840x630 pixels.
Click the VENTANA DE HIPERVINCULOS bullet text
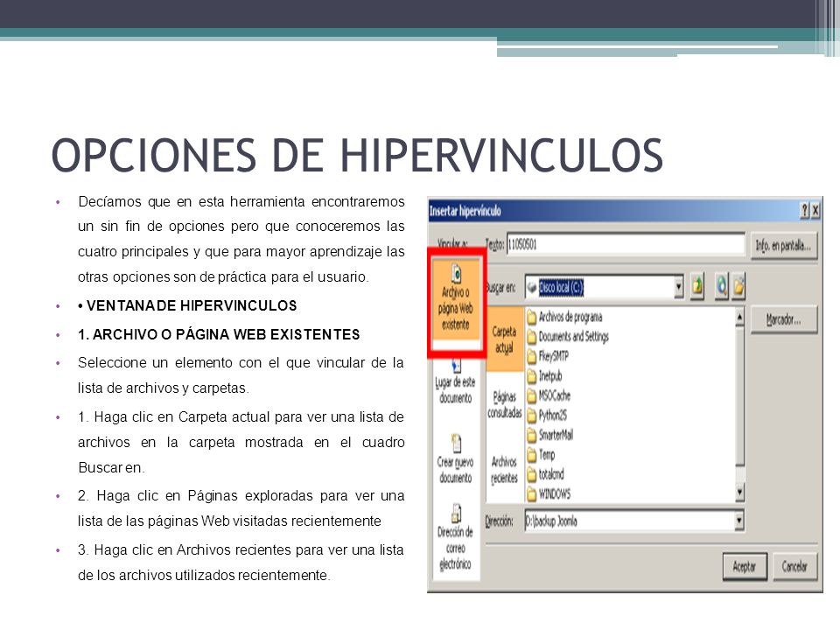pos(192,306)
